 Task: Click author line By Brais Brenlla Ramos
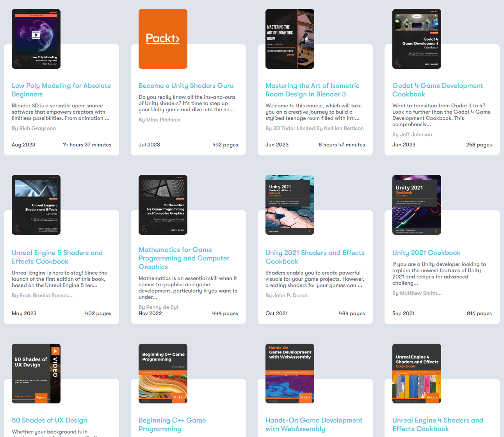tap(42, 295)
